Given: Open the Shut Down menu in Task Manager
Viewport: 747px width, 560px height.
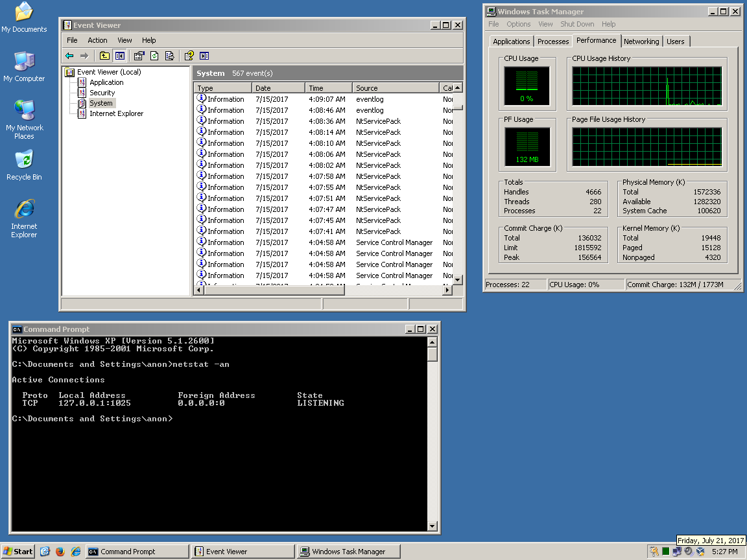Looking at the screenshot, I should click(x=576, y=24).
